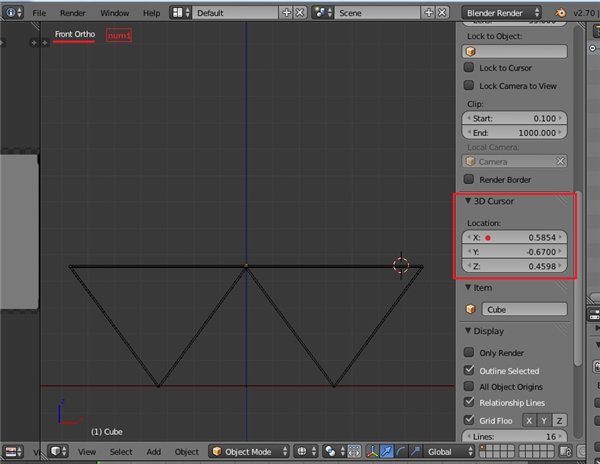This screenshot has width=600, height=464.
Task: Toggle the 3D manipulator widget icon
Action: (x=371, y=452)
